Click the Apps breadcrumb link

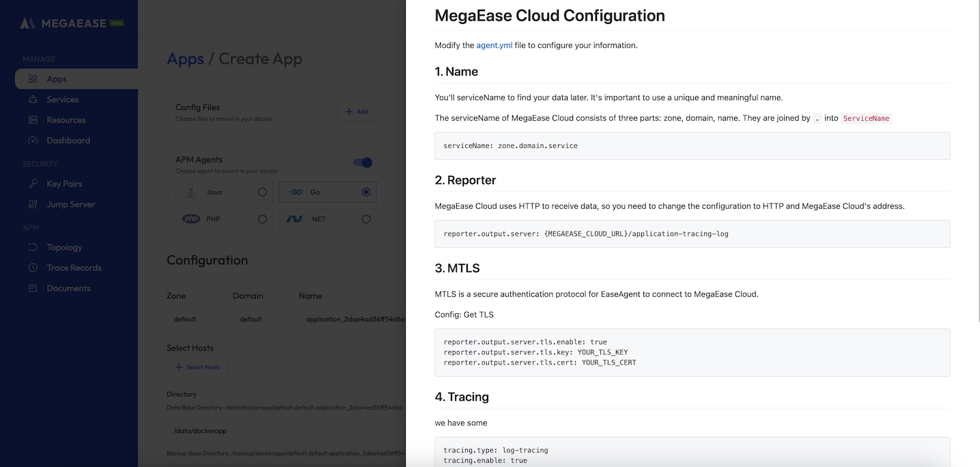186,59
